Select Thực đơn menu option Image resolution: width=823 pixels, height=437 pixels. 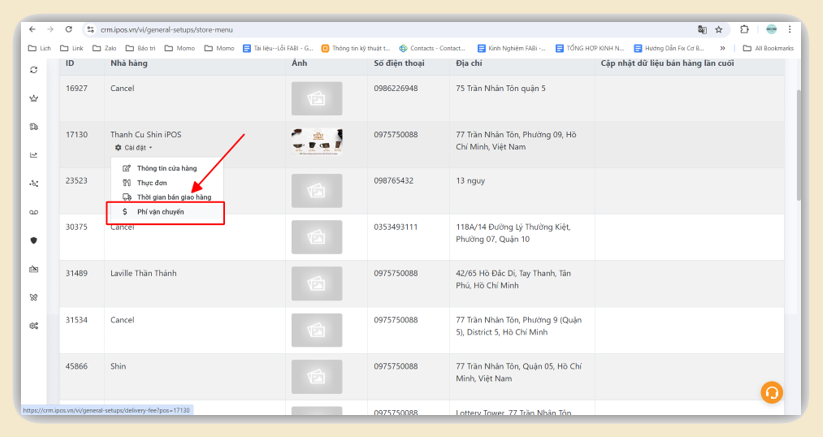(x=152, y=183)
